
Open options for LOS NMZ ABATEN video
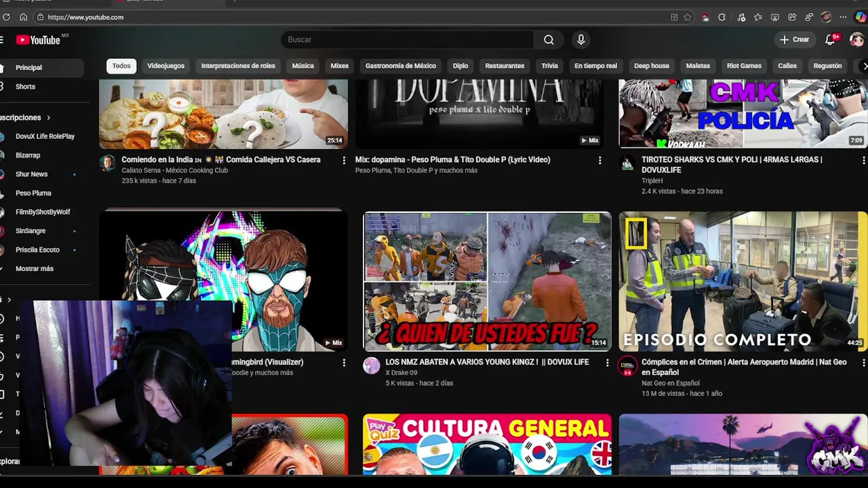607,363
